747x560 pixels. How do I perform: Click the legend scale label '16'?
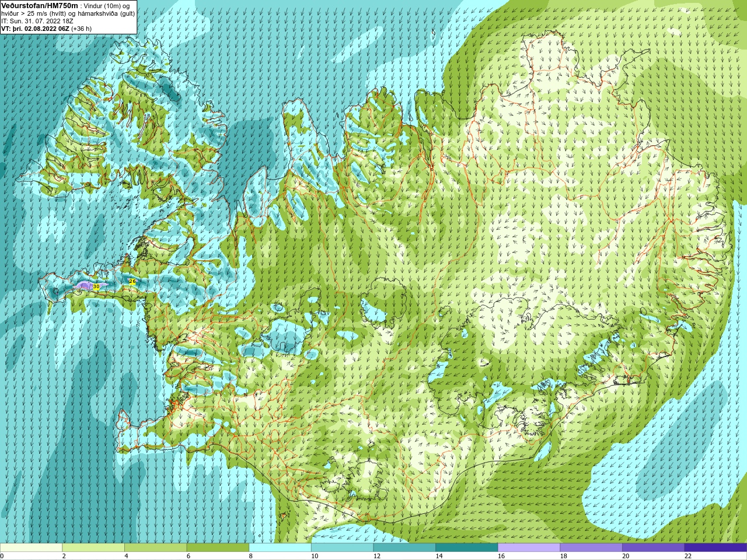coord(501,556)
